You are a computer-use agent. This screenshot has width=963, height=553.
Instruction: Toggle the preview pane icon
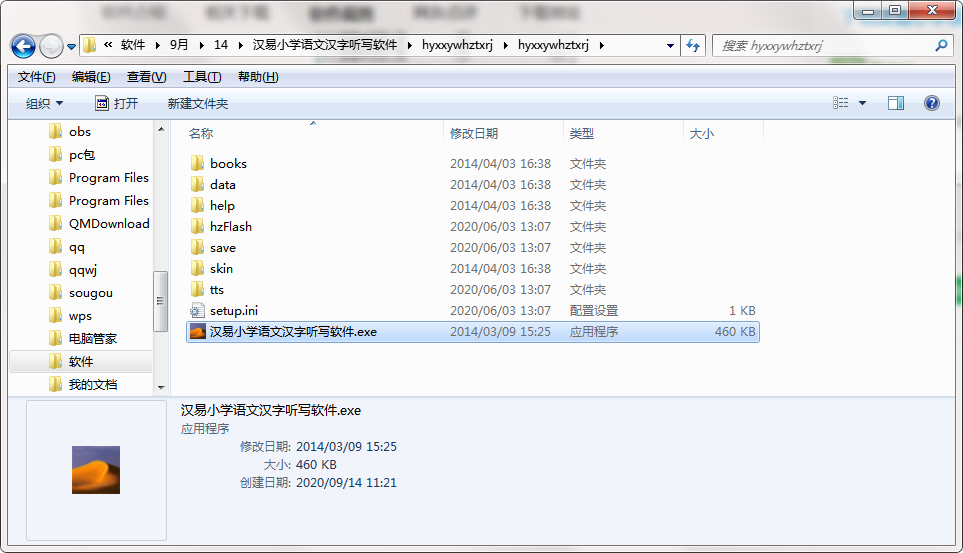(895, 103)
